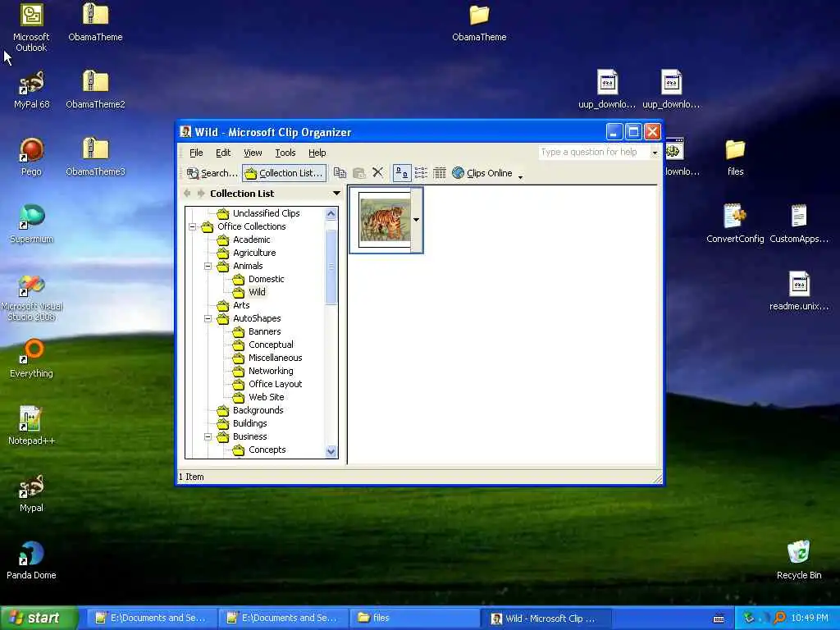Screen dimensions: 840x630
Task: Click the Paste icon in toolbar
Action: click(x=359, y=172)
